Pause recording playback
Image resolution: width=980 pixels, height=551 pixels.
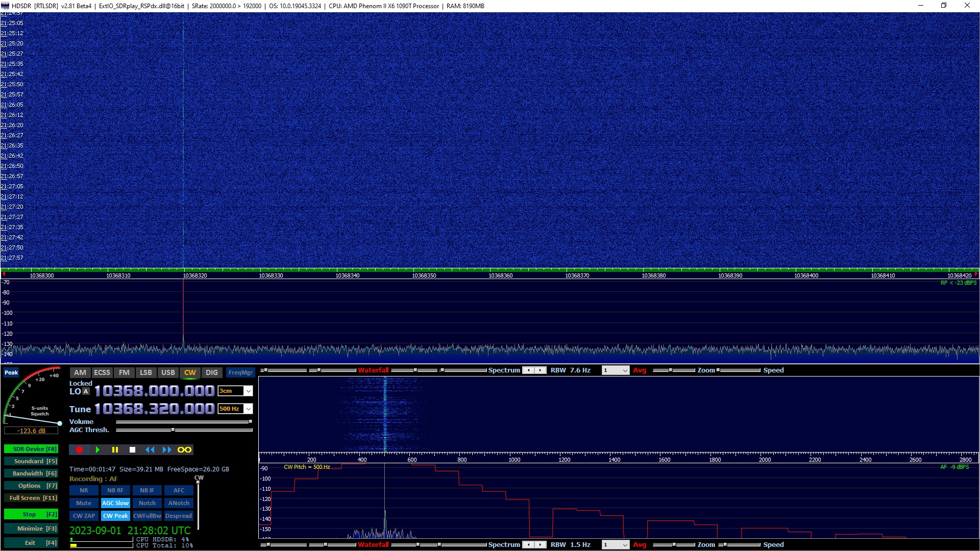(x=115, y=449)
